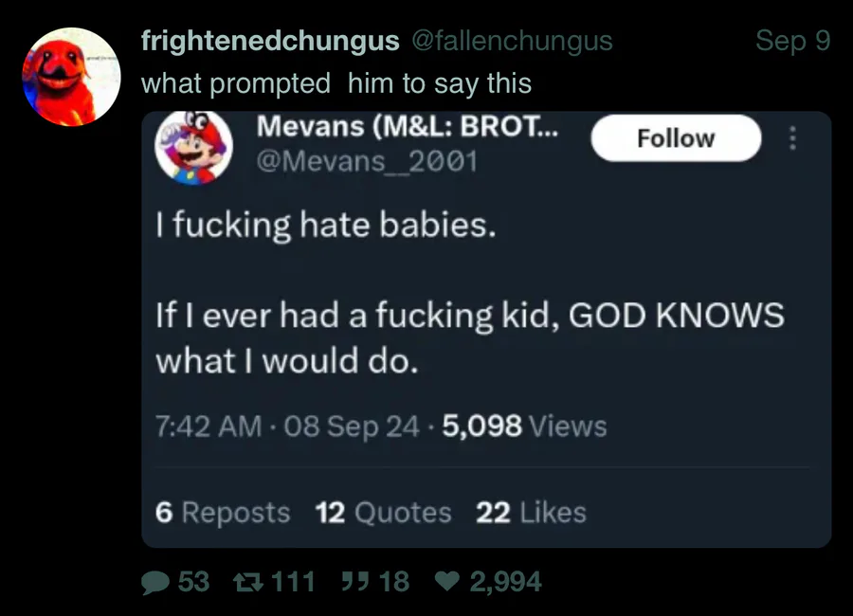Click the 7:42 AM · 08 Sep 24 timestamp

[x=286, y=426]
